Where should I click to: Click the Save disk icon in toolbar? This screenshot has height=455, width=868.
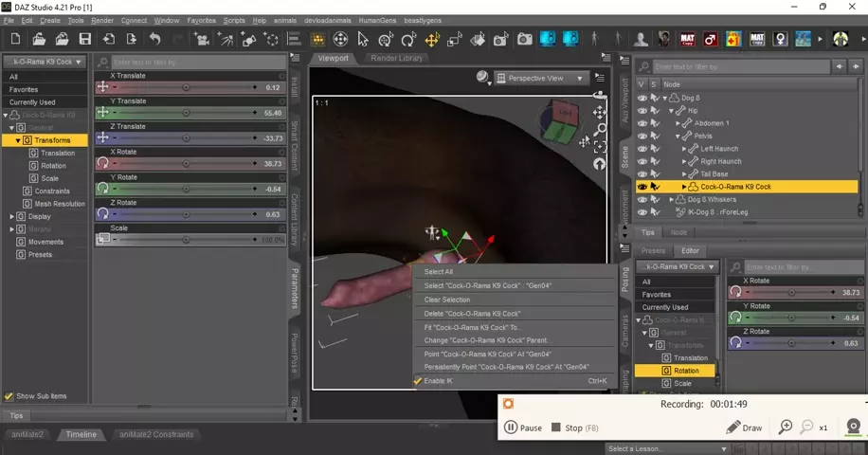[x=85, y=40]
